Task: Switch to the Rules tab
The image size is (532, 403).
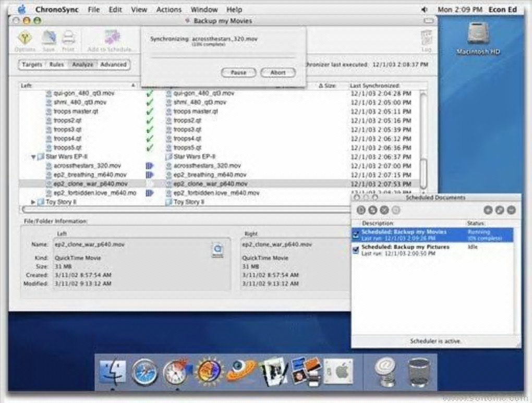Action: [x=56, y=65]
